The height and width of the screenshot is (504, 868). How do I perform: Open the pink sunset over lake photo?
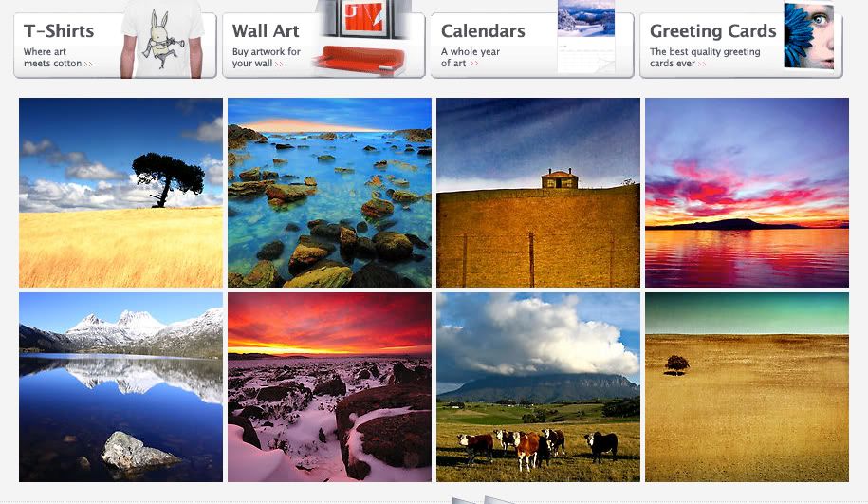747,193
